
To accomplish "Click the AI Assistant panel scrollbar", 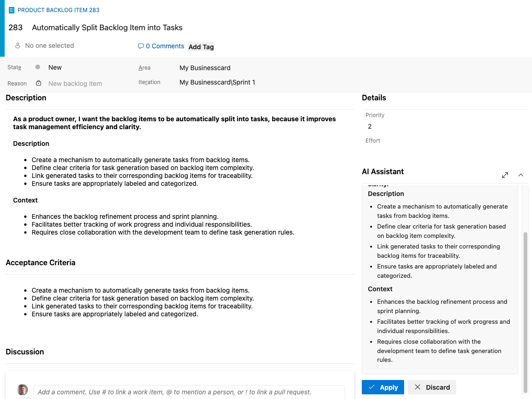I will tap(525, 312).
